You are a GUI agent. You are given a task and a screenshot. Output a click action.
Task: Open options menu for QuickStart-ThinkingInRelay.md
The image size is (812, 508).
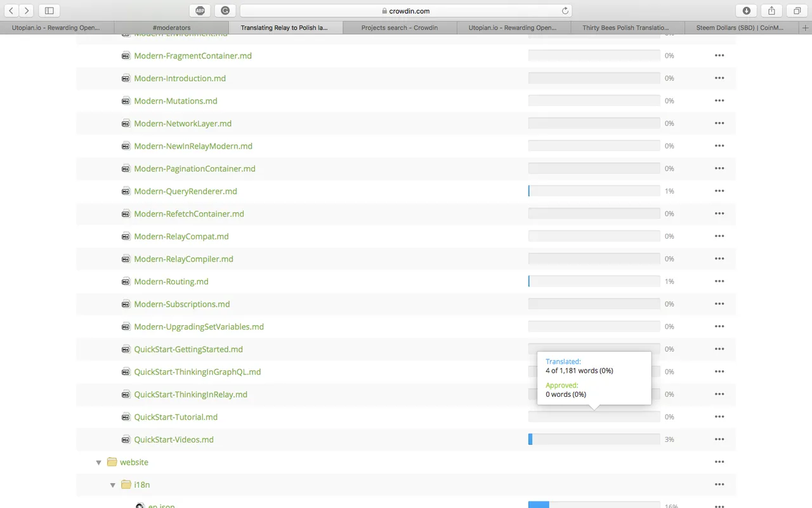pos(719,394)
